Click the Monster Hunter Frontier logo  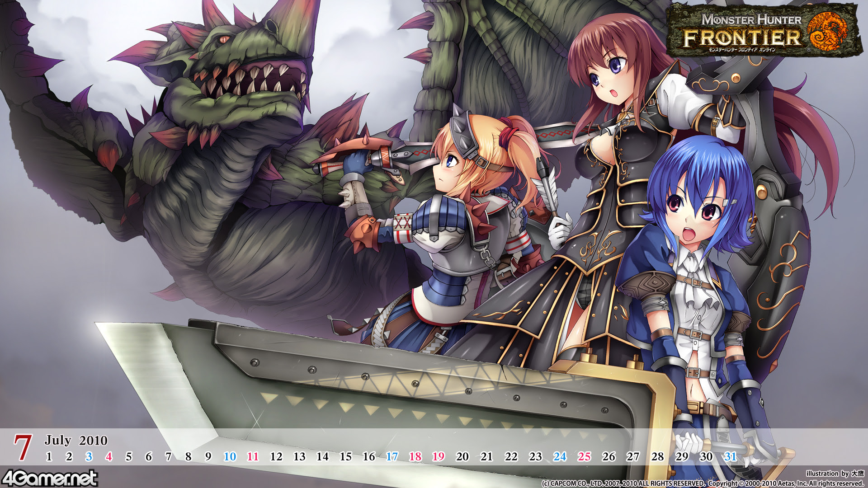tap(764, 30)
